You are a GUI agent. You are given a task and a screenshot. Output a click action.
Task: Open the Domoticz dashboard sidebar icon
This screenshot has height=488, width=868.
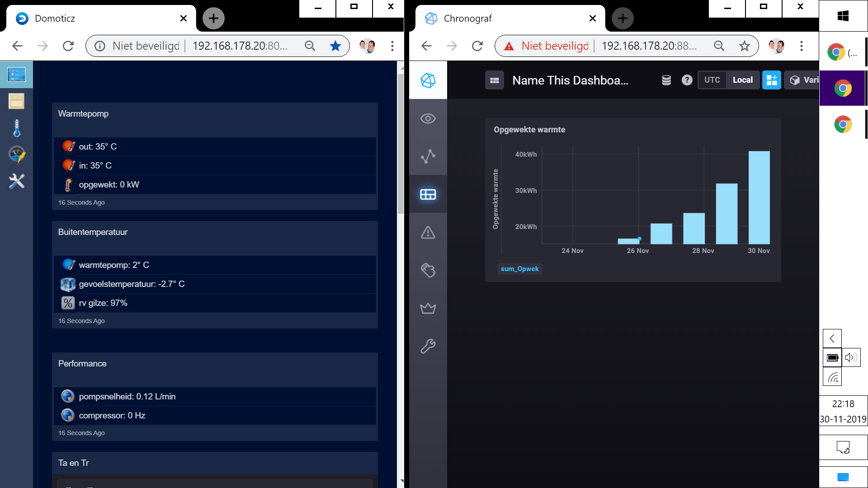(16, 75)
